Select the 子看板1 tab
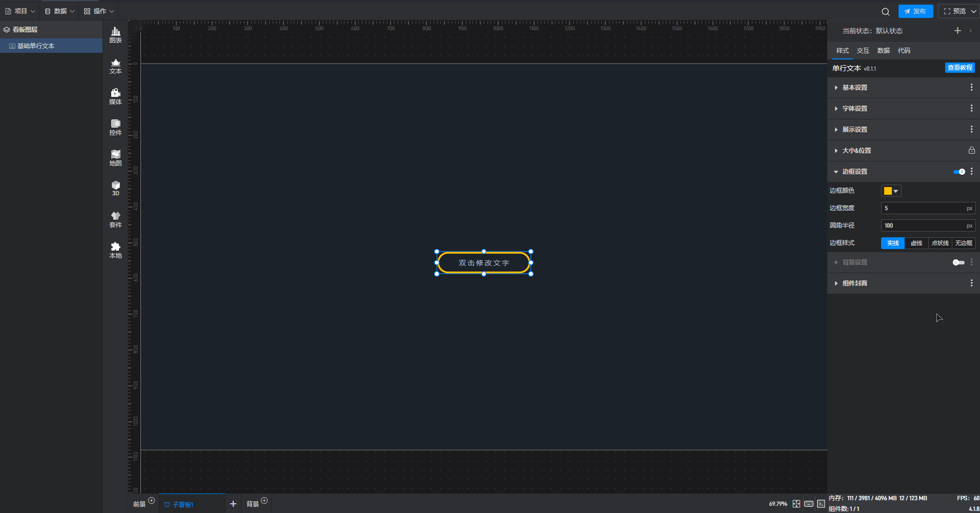This screenshot has width=980, height=513. click(x=192, y=504)
